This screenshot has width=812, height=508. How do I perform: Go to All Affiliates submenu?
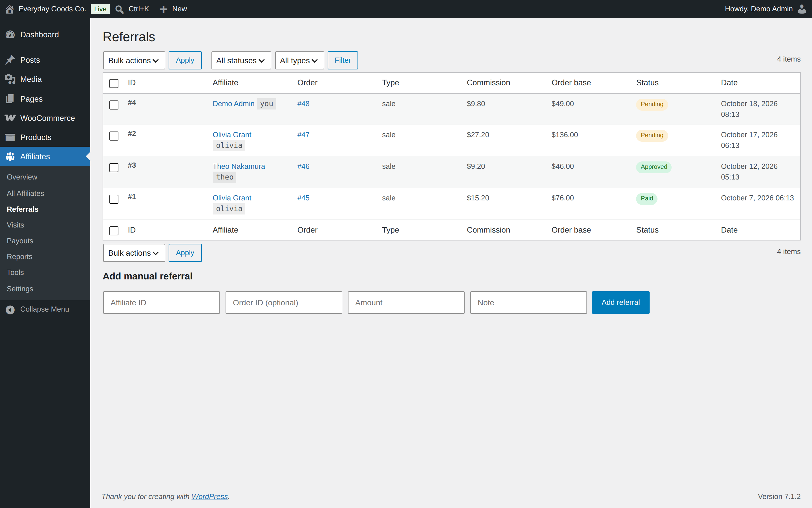[25, 193]
